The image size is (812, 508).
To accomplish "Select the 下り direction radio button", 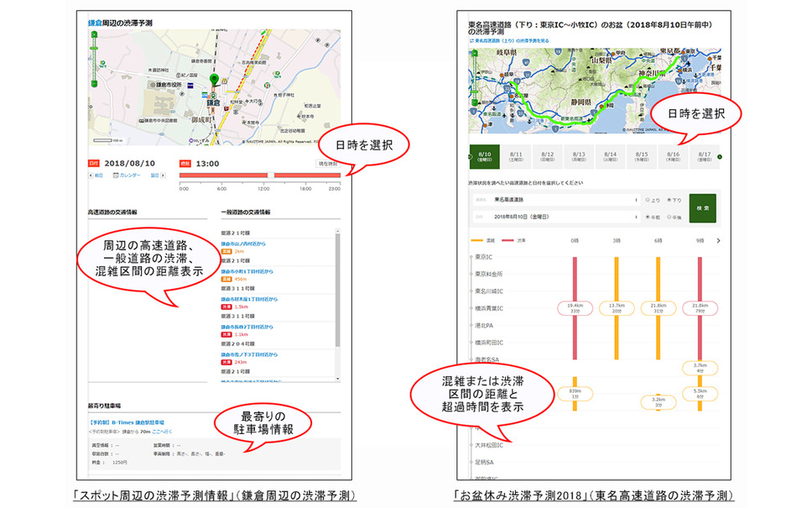I will click(x=668, y=199).
